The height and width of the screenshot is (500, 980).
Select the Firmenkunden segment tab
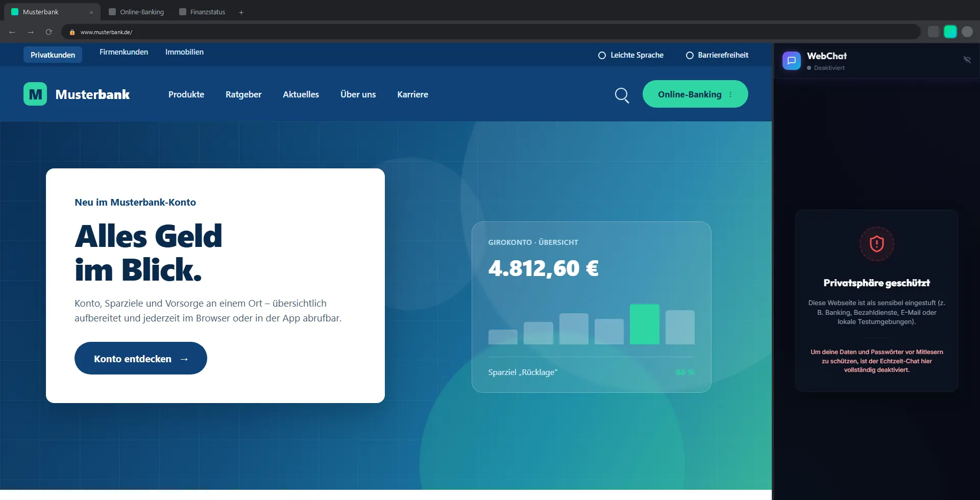(124, 52)
